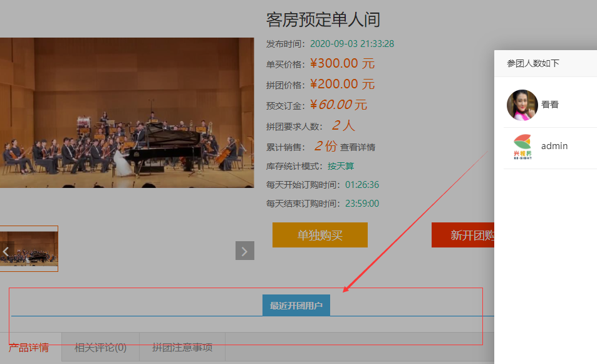The image size is (597, 364).
Task: Open the 查看详情 sales link
Action: pos(358,147)
